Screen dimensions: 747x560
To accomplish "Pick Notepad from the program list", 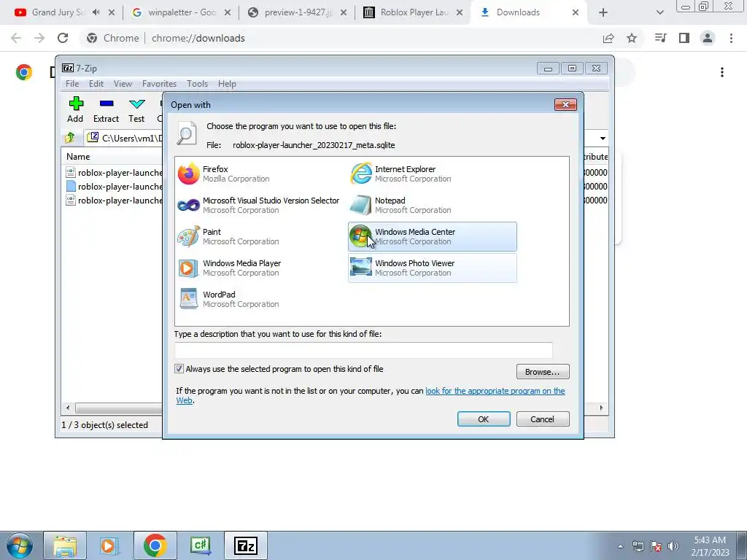I will 432,205.
